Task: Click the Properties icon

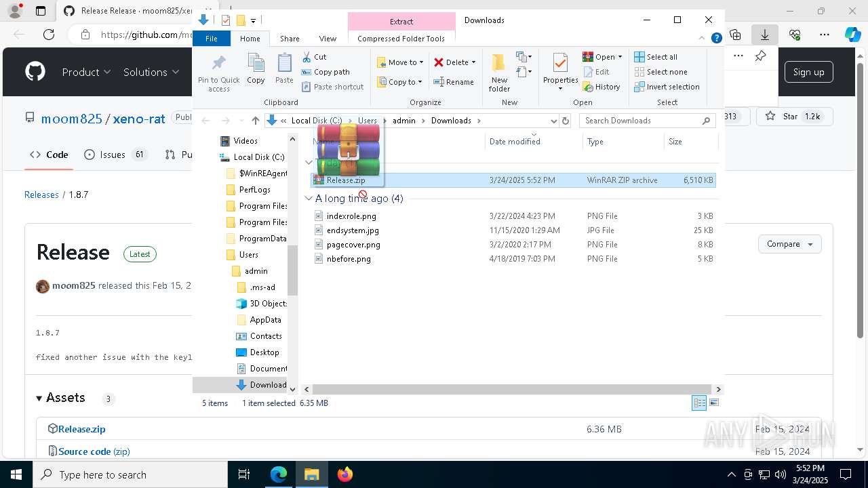Action: (560, 64)
